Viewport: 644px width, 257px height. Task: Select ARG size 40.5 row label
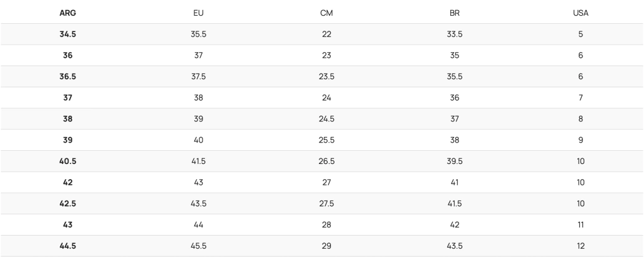pos(68,161)
